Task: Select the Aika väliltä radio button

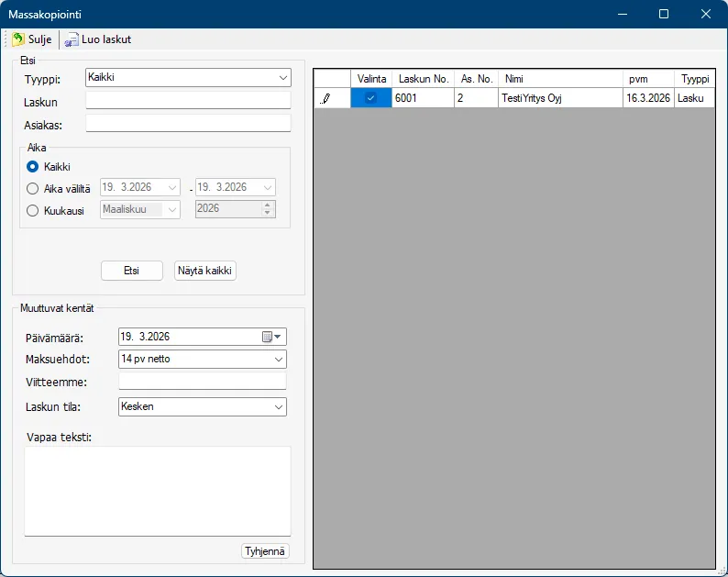Action: tap(33, 187)
